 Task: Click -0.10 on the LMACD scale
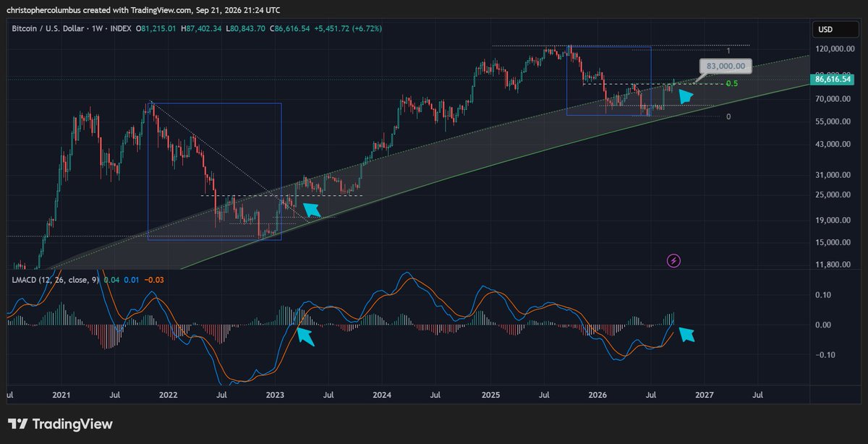[x=826, y=354]
